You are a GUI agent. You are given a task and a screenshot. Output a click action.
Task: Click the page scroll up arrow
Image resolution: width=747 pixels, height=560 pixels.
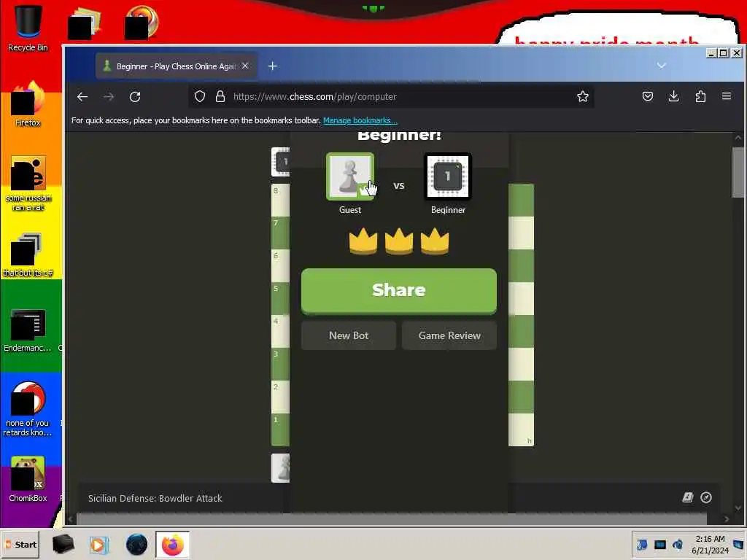738,138
